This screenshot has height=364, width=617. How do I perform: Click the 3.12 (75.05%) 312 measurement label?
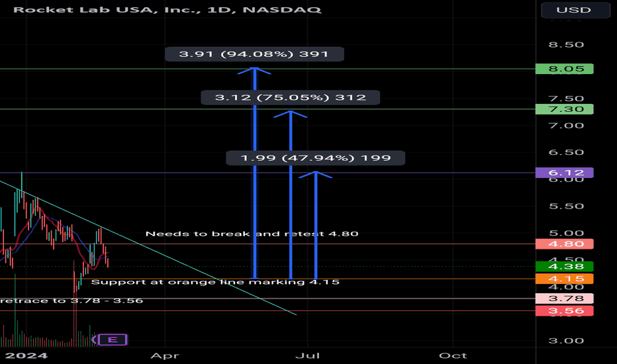coord(291,97)
